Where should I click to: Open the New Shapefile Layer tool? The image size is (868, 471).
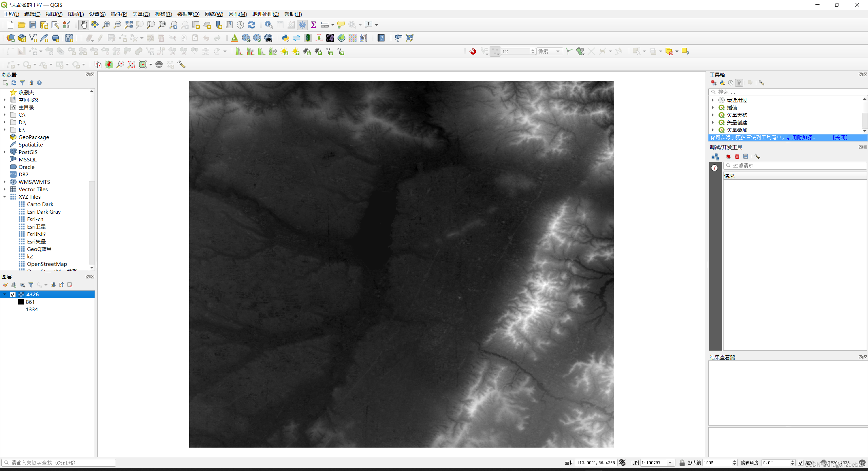33,38
